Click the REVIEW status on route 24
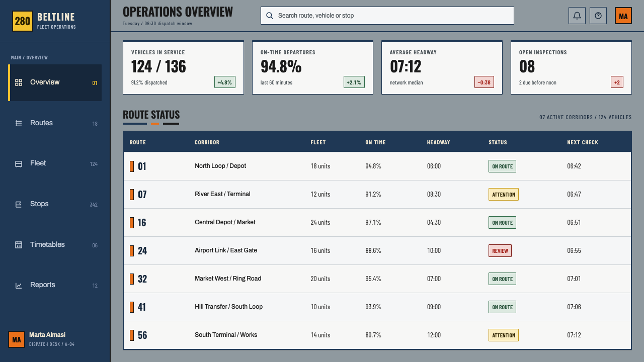The image size is (644, 362). click(500, 250)
